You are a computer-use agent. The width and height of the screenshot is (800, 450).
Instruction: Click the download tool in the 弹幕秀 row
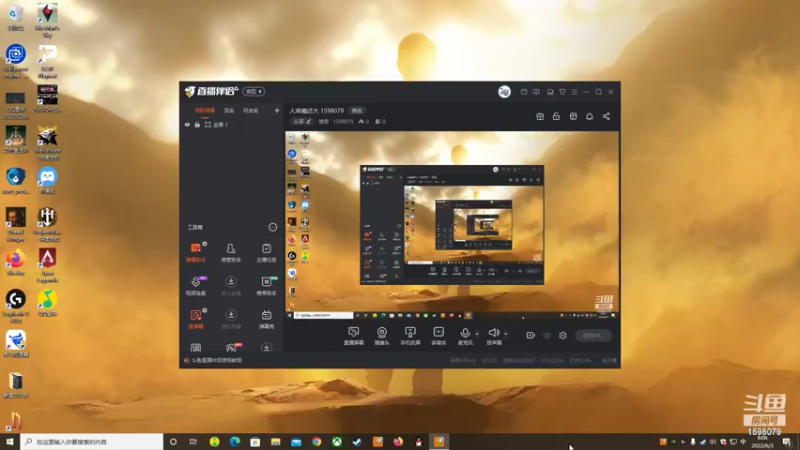(231, 318)
